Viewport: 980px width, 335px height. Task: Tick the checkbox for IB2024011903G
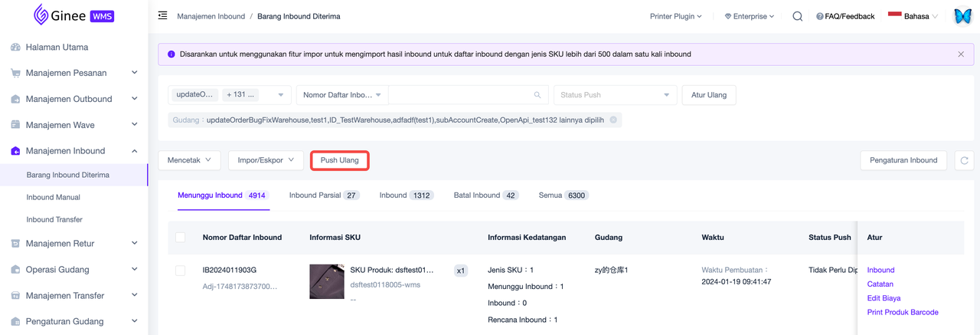point(181,271)
